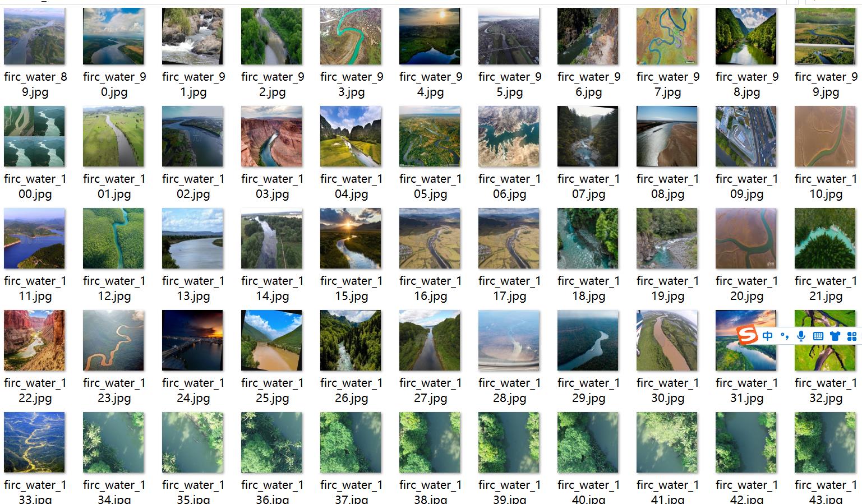Select the firc_water_94.jpg sunrise lake thumbnail
This screenshot has width=862, height=504.
point(430,36)
